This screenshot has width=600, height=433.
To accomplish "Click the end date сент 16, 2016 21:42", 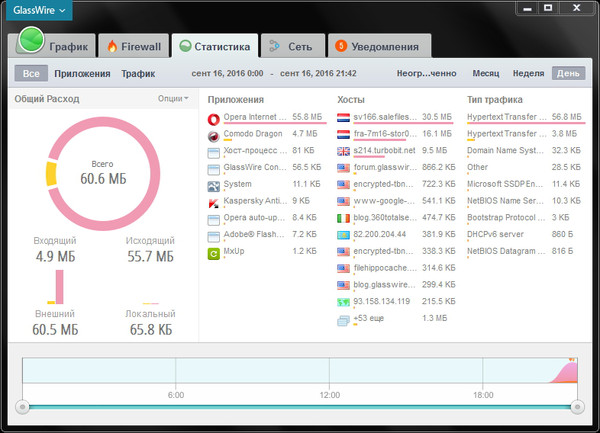I will (318, 73).
